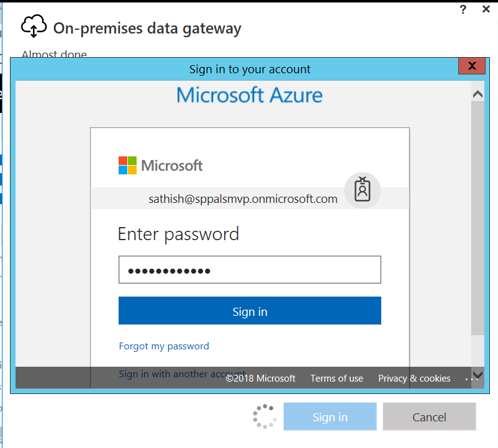The width and height of the screenshot is (498, 448).
Task: Focus the password input field
Action: 250,270
